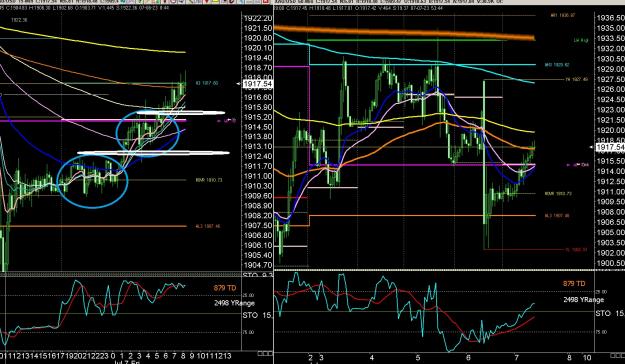Viewport: 625px width, 364px height.
Task: Click the 1926.00 price axis label
Action: 610,89
